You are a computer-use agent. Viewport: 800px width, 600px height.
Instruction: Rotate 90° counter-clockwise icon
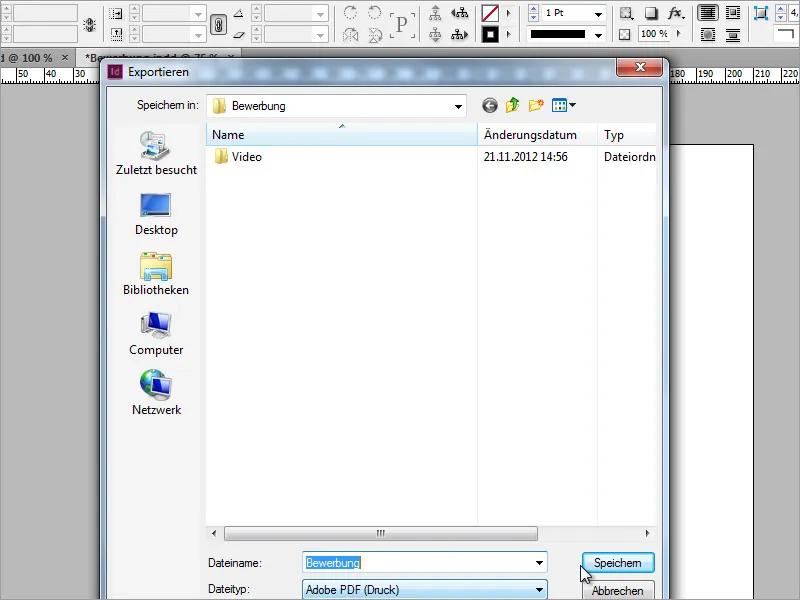point(374,13)
